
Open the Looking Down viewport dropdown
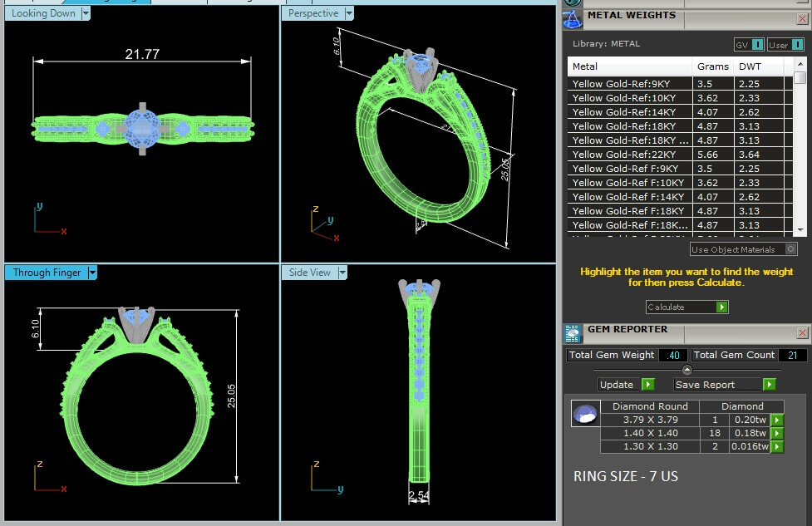point(86,13)
